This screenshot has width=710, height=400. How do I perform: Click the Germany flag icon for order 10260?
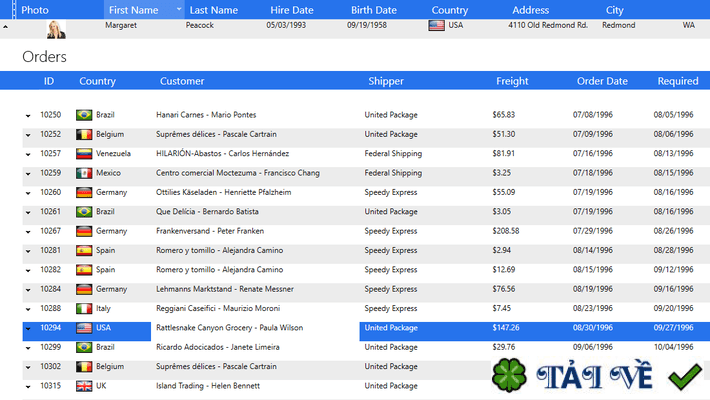coord(84,193)
